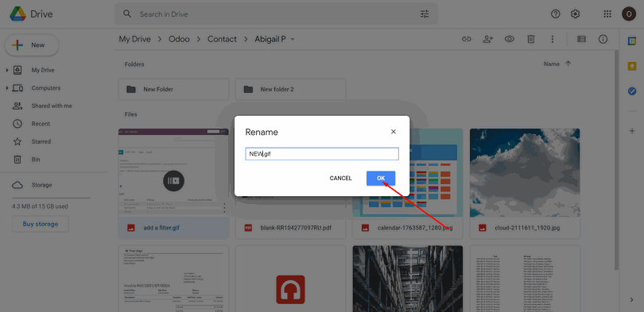Screen dimensions: 644x312
Task: Select the 'New folder 2' folder
Action: (x=291, y=90)
